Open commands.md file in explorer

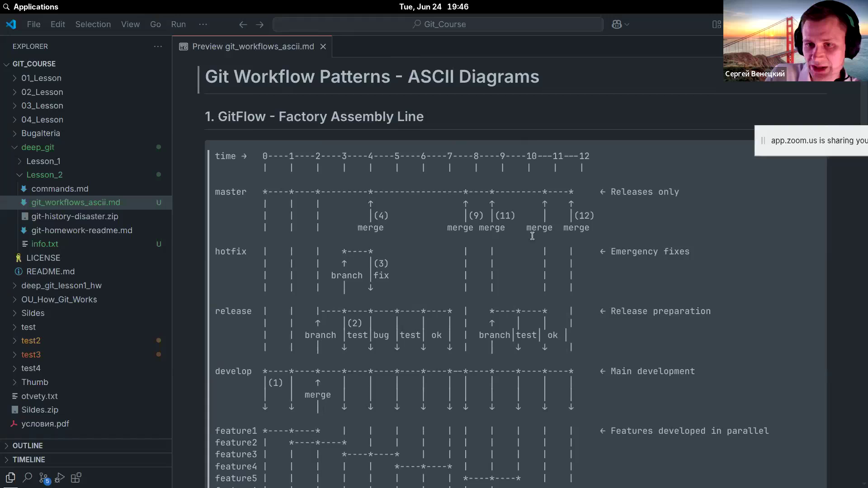tap(60, 189)
